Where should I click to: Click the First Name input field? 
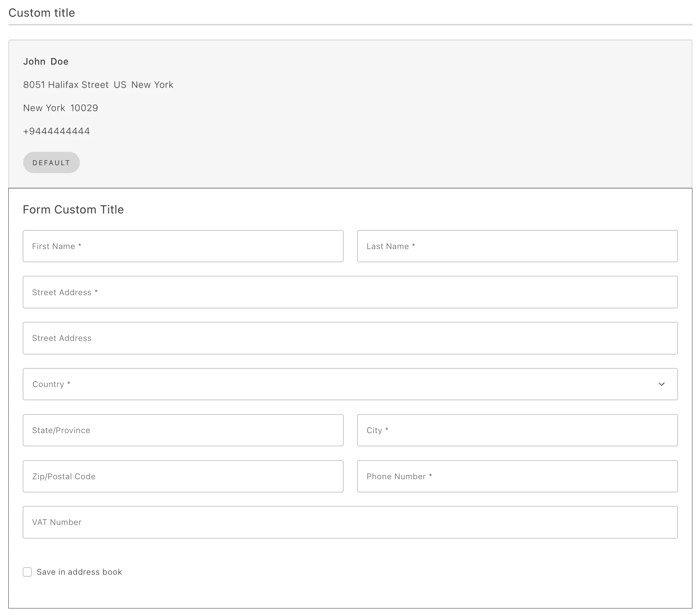pyautogui.click(x=183, y=246)
